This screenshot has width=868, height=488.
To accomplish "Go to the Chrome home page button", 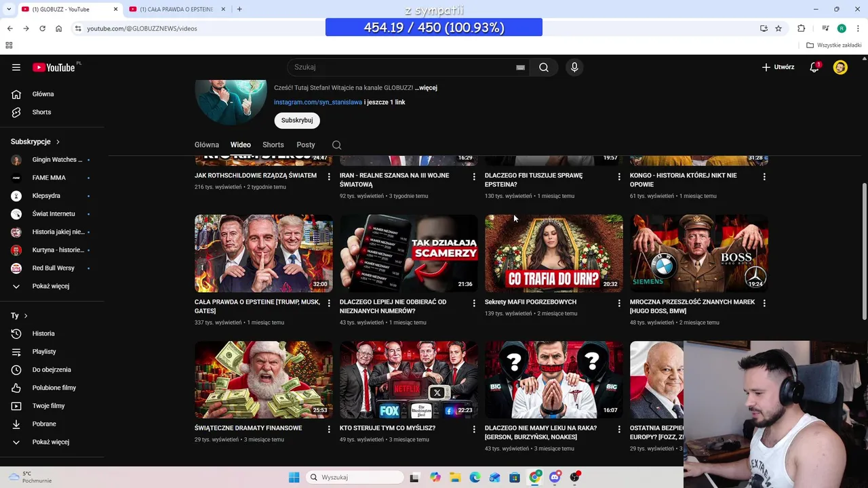I will click(x=58, y=28).
